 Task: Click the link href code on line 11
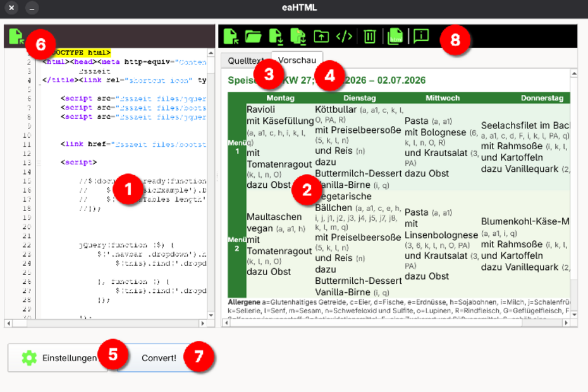[x=133, y=144]
